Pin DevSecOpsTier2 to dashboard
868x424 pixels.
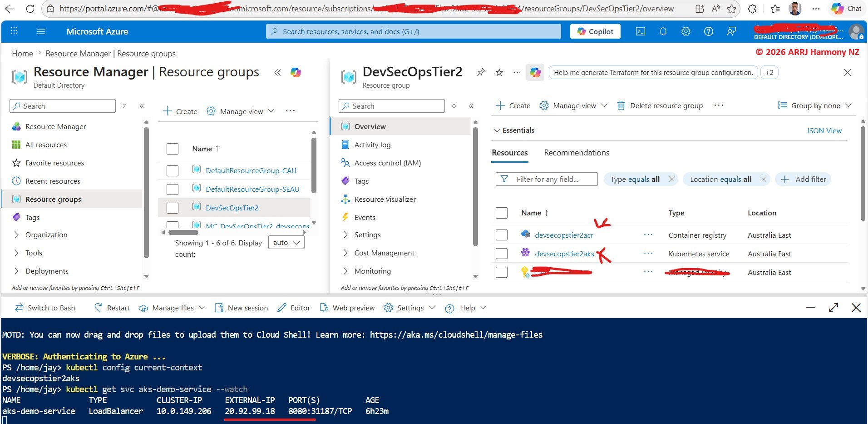coord(481,72)
